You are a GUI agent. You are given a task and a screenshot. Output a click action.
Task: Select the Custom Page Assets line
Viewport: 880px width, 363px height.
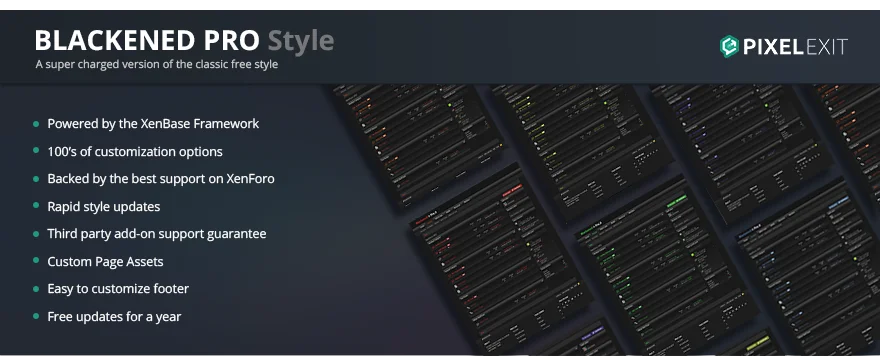coord(106,261)
